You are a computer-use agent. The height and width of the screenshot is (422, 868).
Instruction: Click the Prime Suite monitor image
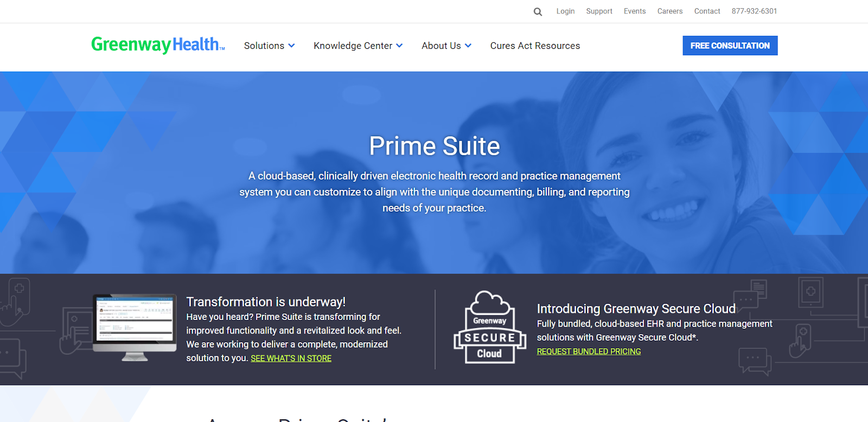pyautogui.click(x=135, y=328)
